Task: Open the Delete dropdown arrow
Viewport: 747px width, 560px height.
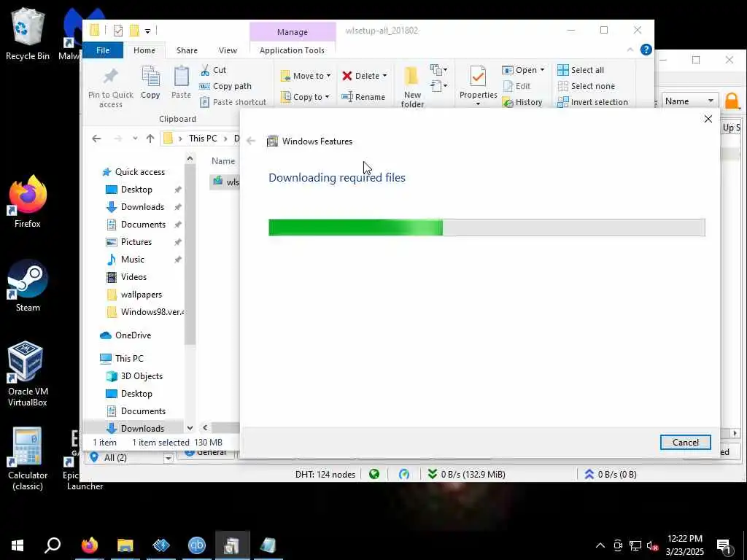Action: click(385, 76)
